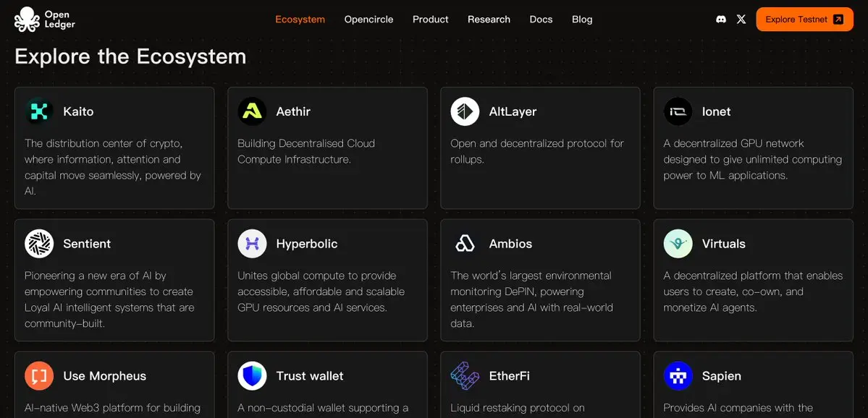Click EtherFi Liquid restaking description
The image size is (868, 418).
coord(518,409)
